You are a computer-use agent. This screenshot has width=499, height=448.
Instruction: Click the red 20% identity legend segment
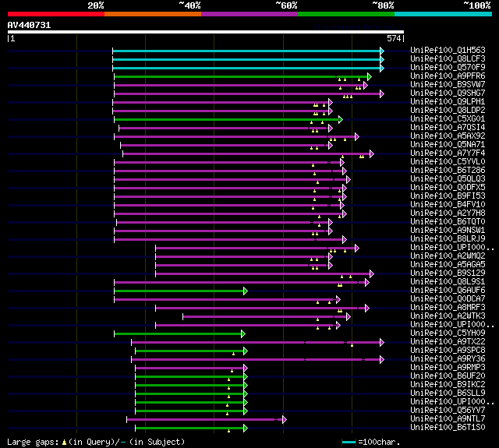coord(56,14)
